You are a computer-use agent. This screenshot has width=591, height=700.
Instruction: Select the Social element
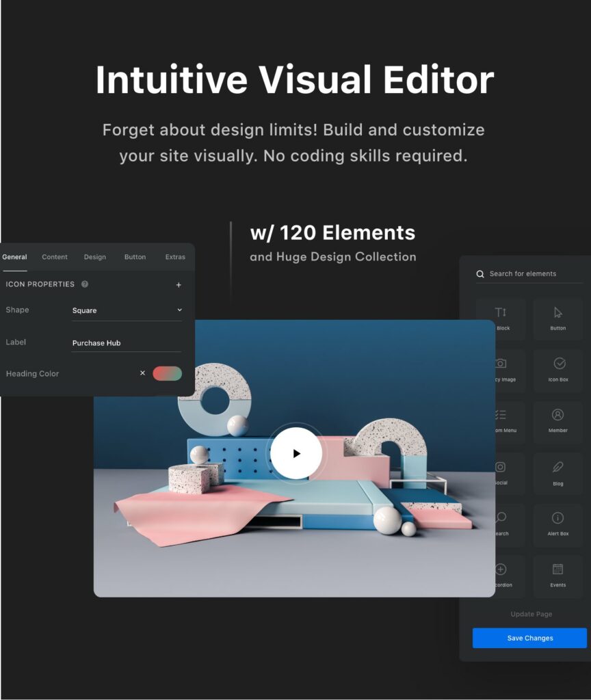click(x=501, y=473)
